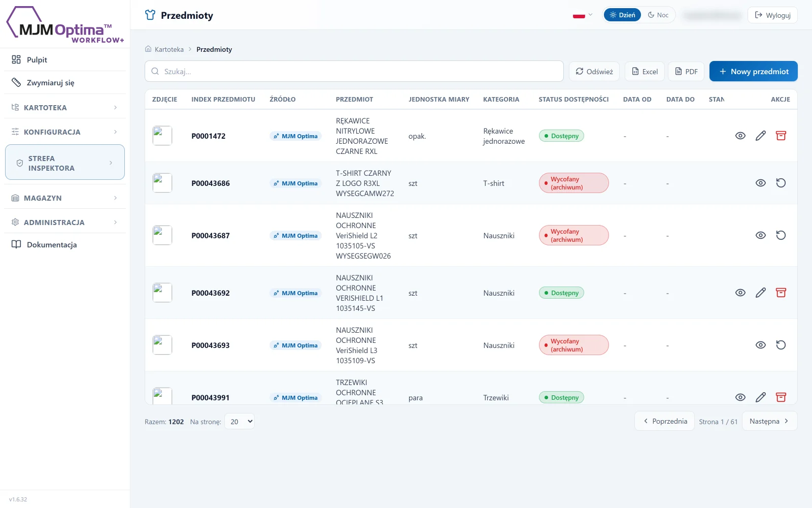View details of item P0001472
The height and width of the screenshot is (508, 812).
(740, 136)
